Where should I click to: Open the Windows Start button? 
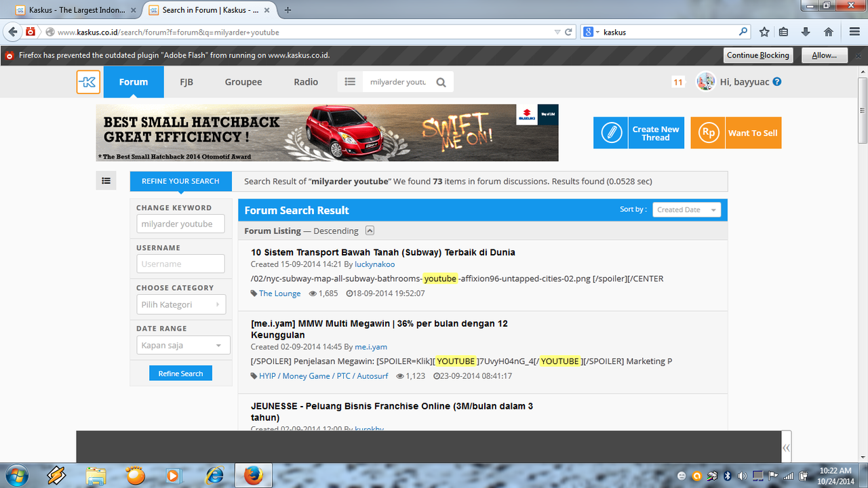tap(16, 475)
